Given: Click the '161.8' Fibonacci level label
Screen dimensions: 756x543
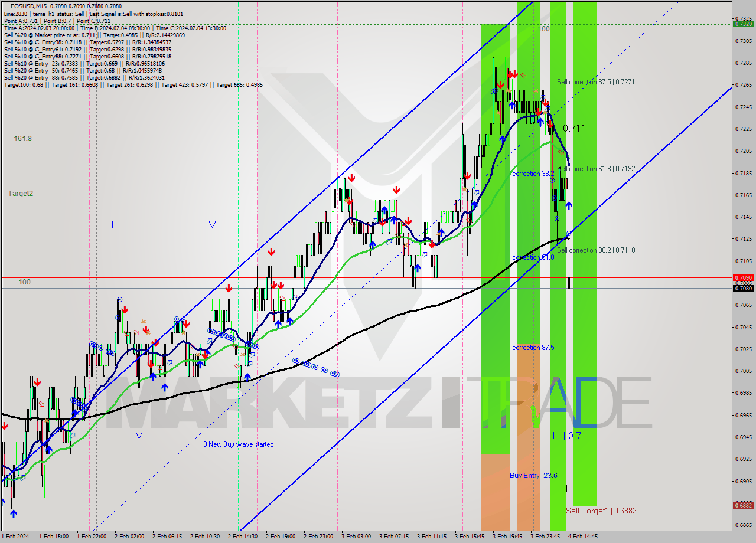Looking at the screenshot, I should pos(23,139).
